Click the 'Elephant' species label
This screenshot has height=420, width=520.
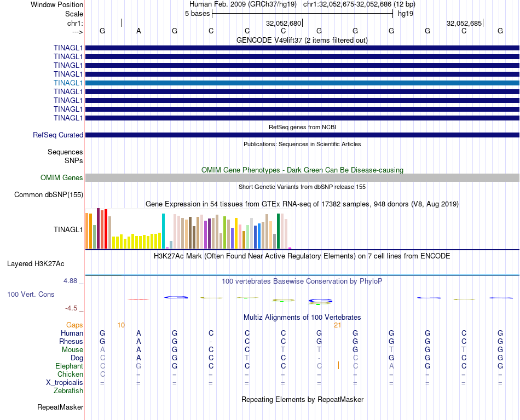pos(69,366)
